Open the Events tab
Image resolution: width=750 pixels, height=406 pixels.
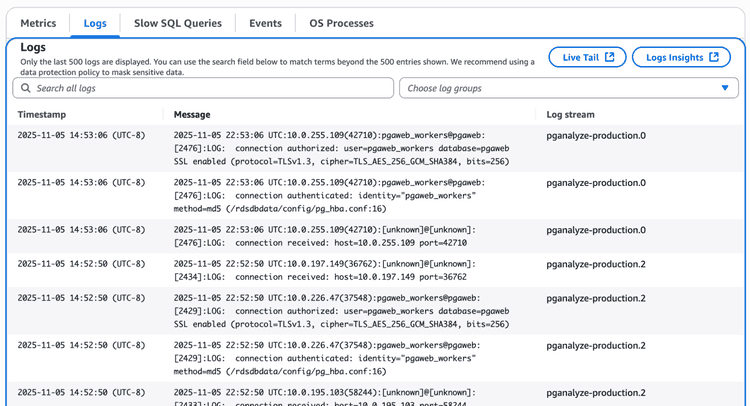pyautogui.click(x=265, y=23)
